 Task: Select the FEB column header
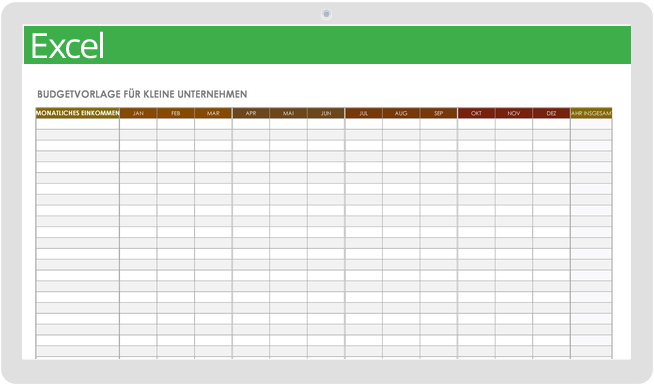pos(176,113)
